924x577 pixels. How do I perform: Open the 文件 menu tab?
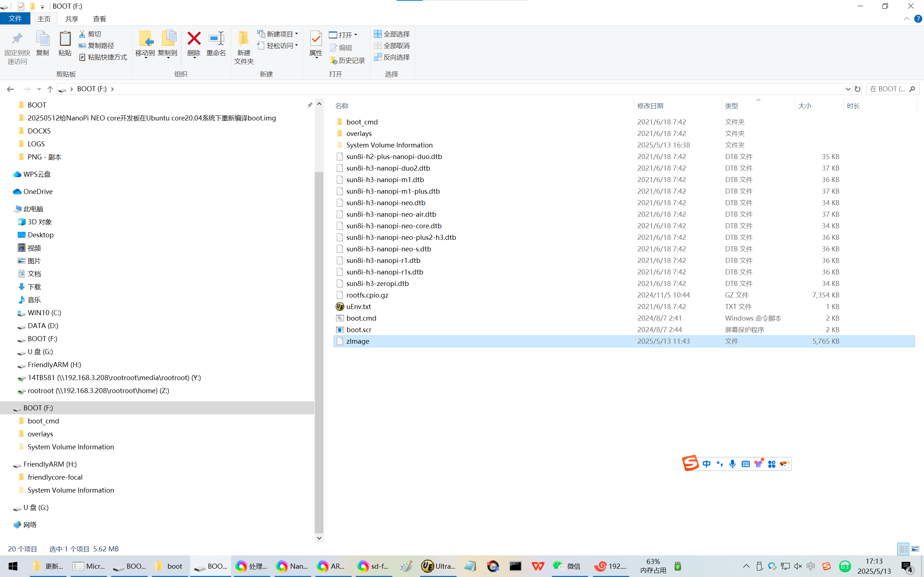pyautogui.click(x=15, y=19)
